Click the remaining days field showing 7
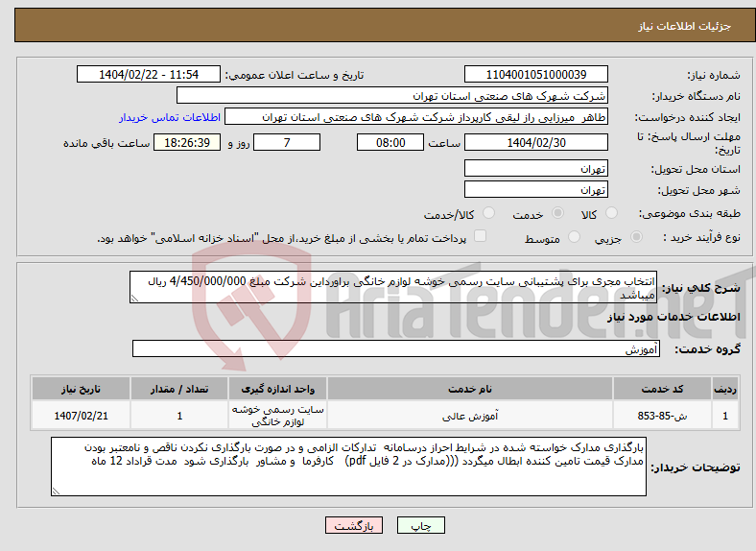The width and height of the screenshot is (756, 551). [x=287, y=142]
